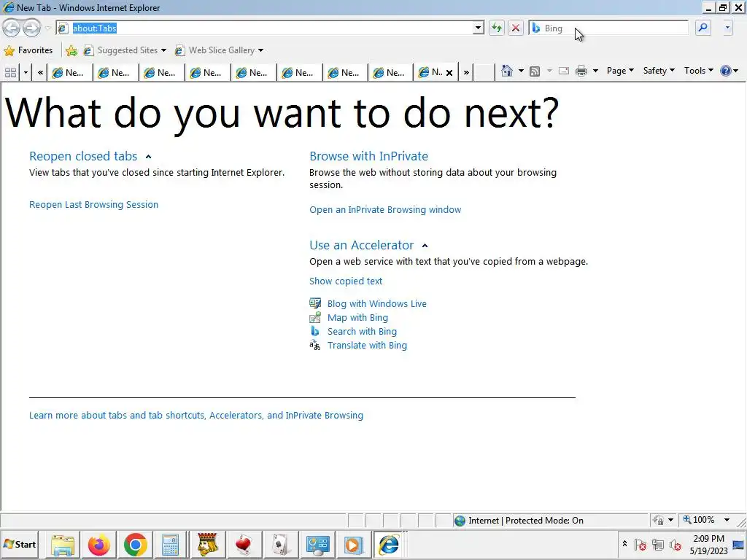
Task: Go forward with the Forward arrow button
Action: (x=31, y=28)
